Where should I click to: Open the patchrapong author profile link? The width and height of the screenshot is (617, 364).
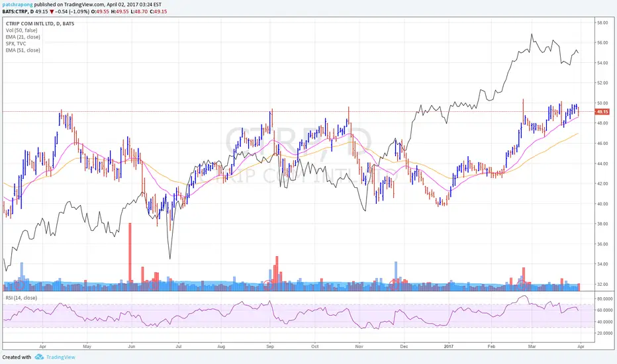pyautogui.click(x=18, y=5)
